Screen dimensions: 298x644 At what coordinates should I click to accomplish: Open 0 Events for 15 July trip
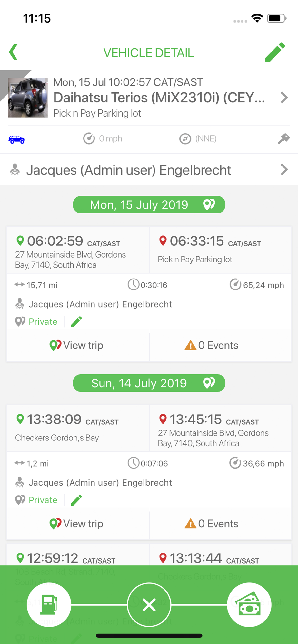[x=212, y=345]
